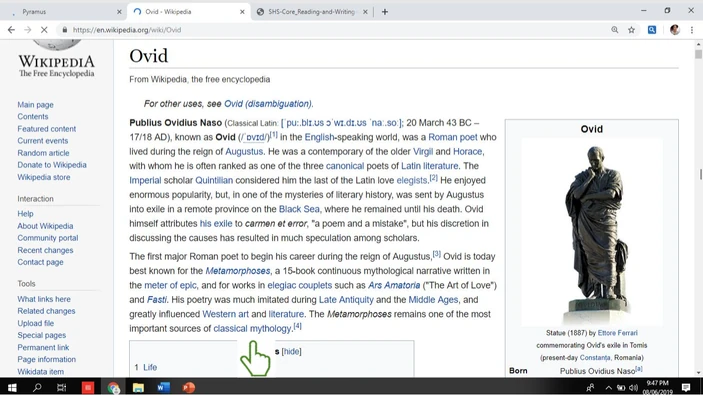Load a Random article

click(43, 153)
